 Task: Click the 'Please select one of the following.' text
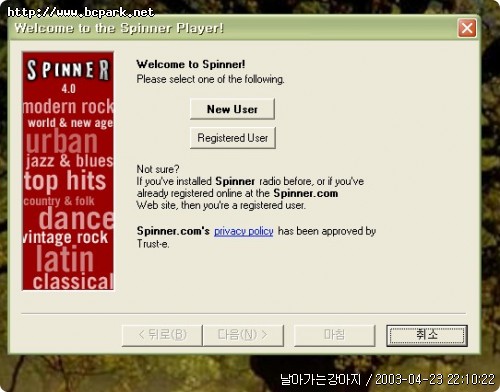(x=210, y=79)
